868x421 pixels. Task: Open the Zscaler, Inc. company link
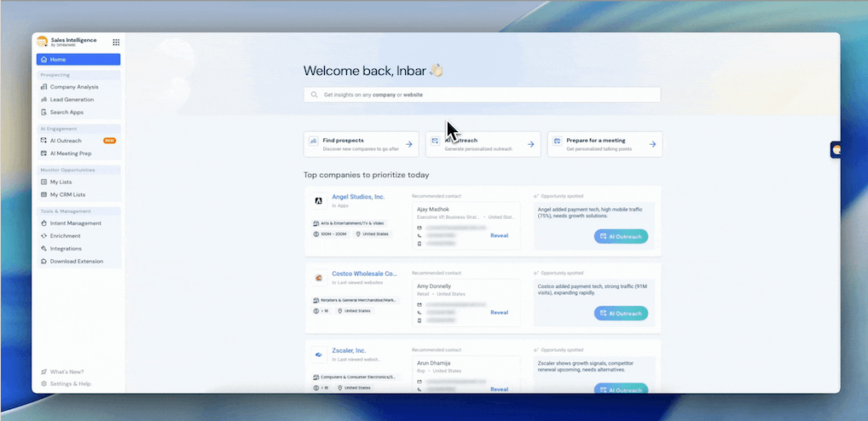pyautogui.click(x=349, y=351)
